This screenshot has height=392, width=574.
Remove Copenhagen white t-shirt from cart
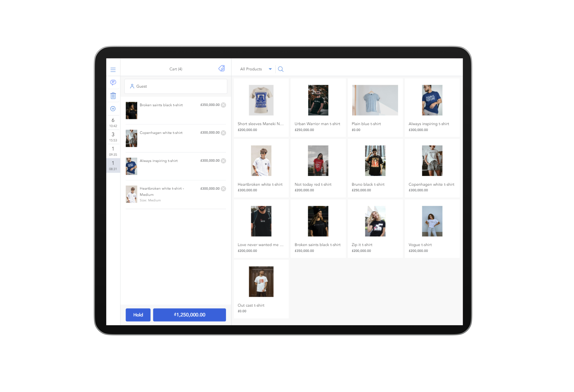224,133
